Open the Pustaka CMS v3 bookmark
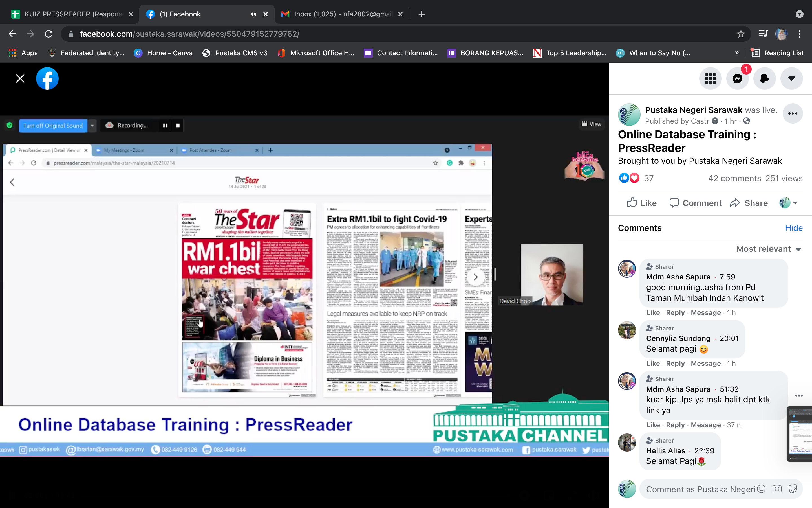This screenshot has height=508, width=812. 235,53
